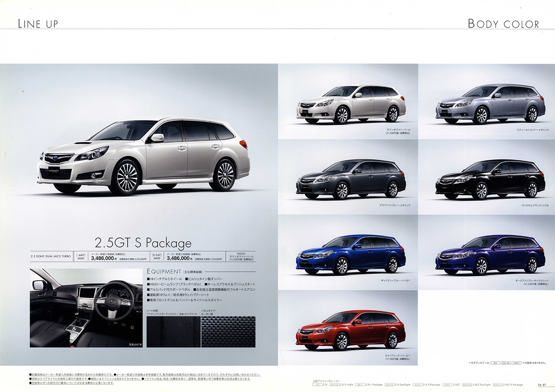Click the 6MT AWD label
The width and height of the screenshot is (555, 392).
(81, 256)
